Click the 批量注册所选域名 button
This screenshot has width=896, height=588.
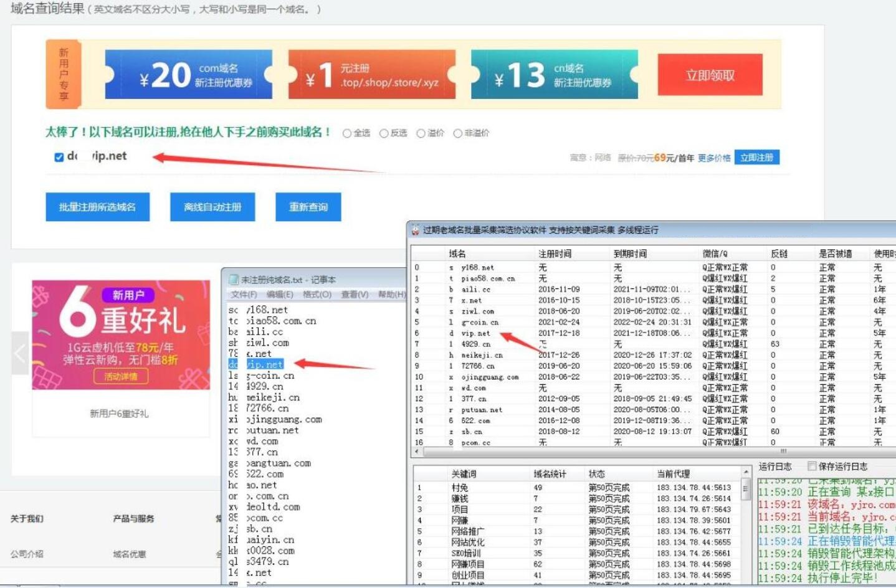(x=97, y=207)
